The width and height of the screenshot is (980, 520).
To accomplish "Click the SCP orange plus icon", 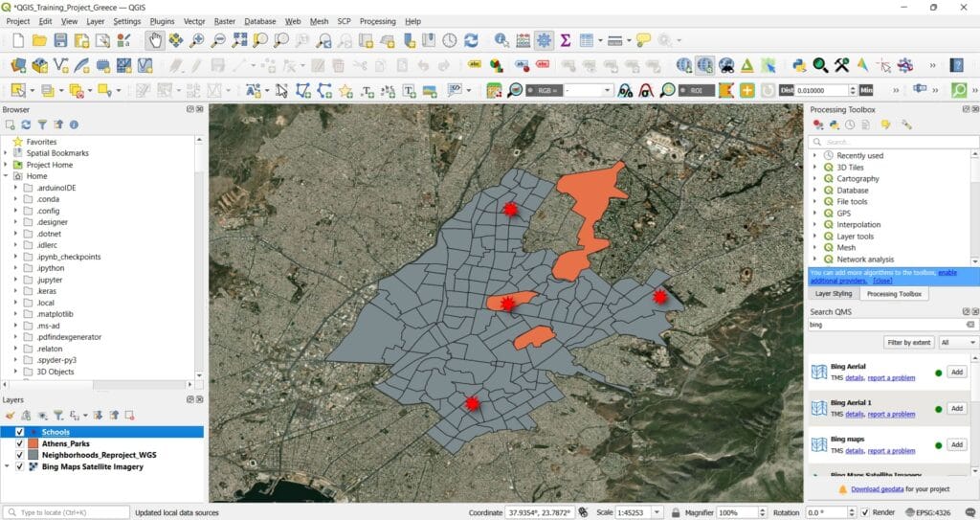I will [746, 91].
